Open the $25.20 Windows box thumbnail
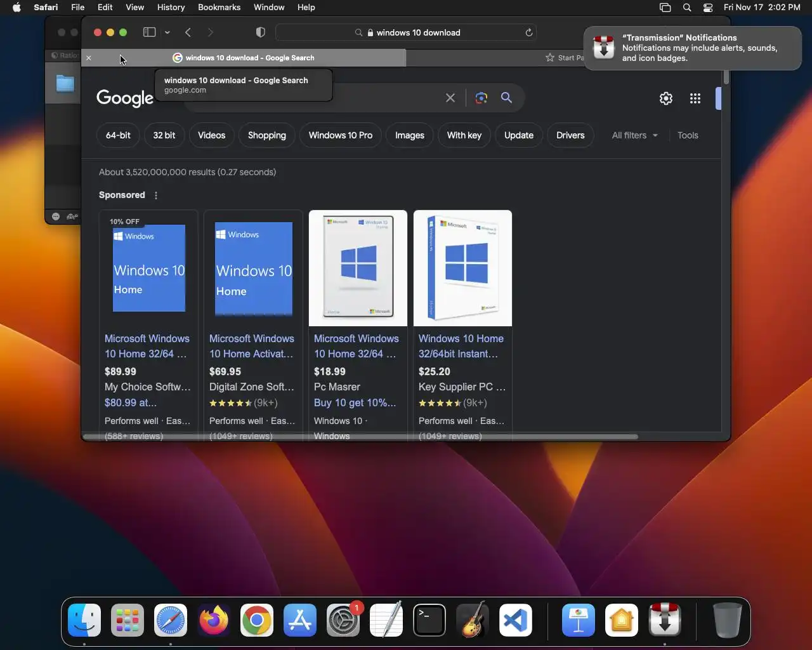812x650 pixels. [x=462, y=268]
